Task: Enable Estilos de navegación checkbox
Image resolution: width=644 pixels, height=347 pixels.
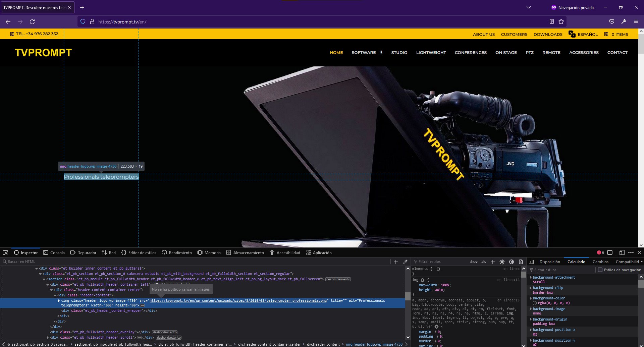Action: click(x=600, y=270)
